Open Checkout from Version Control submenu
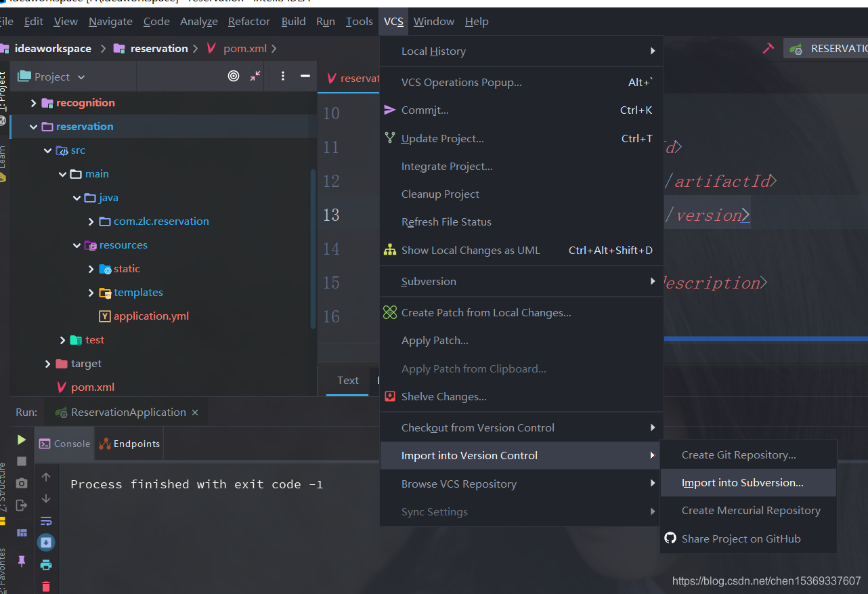 click(521, 427)
